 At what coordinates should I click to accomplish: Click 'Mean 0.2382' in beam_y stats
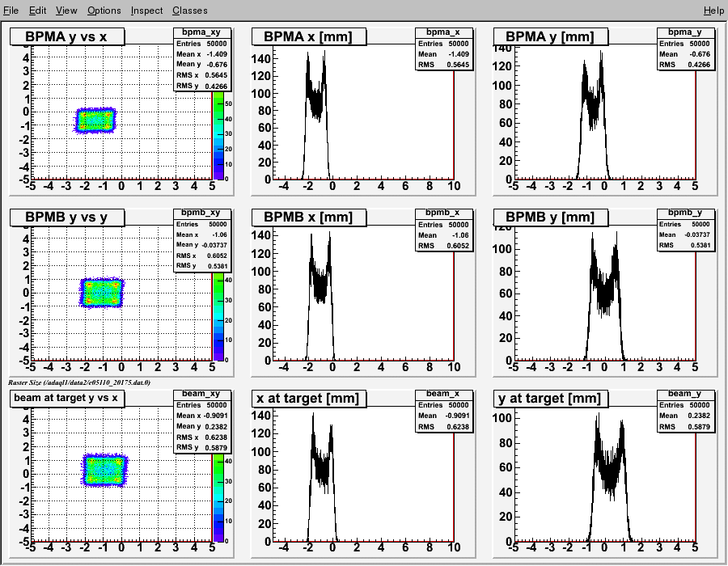(x=686, y=416)
